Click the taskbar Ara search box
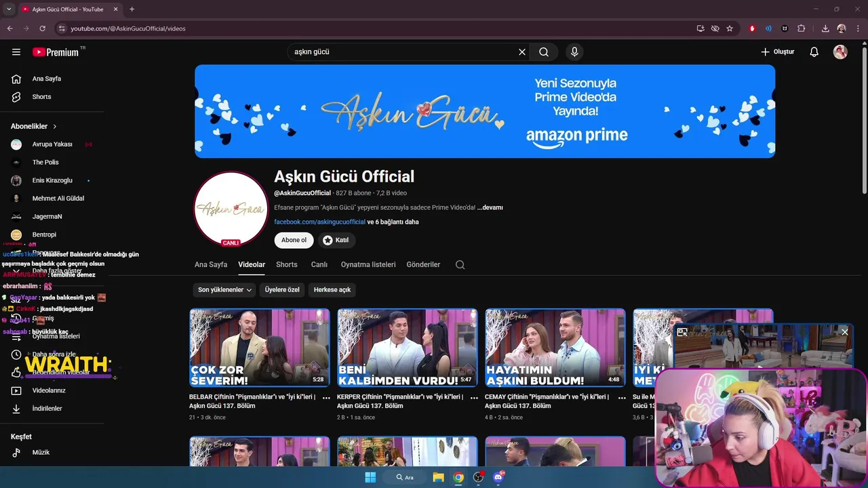The height and width of the screenshot is (488, 868). (x=405, y=477)
